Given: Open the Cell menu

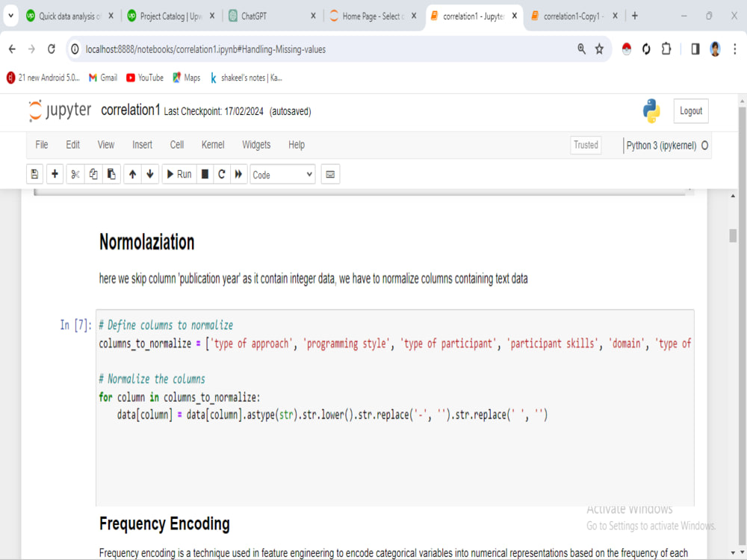Looking at the screenshot, I should 176,145.
